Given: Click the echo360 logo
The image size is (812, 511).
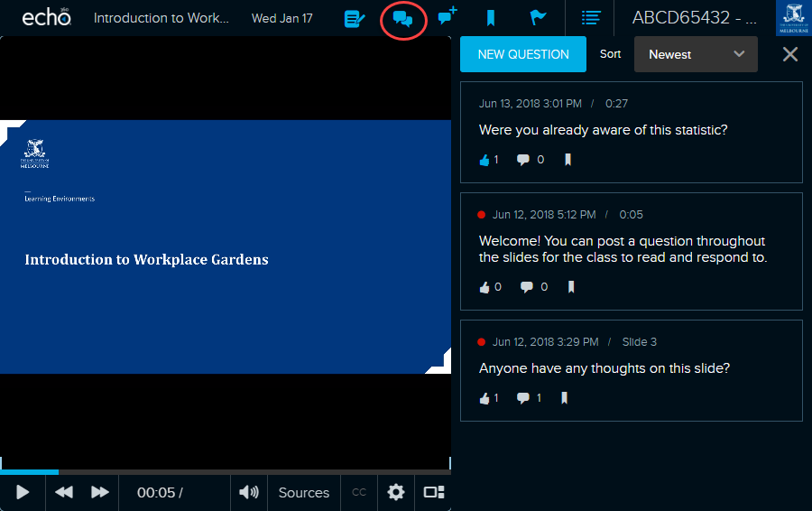Looking at the screenshot, I should coord(46,17).
